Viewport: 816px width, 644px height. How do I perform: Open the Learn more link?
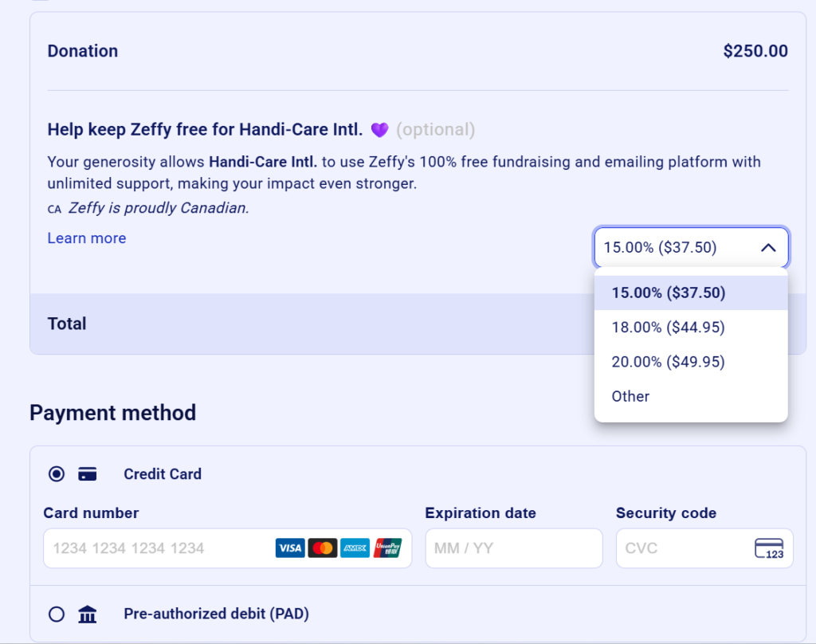(86, 238)
